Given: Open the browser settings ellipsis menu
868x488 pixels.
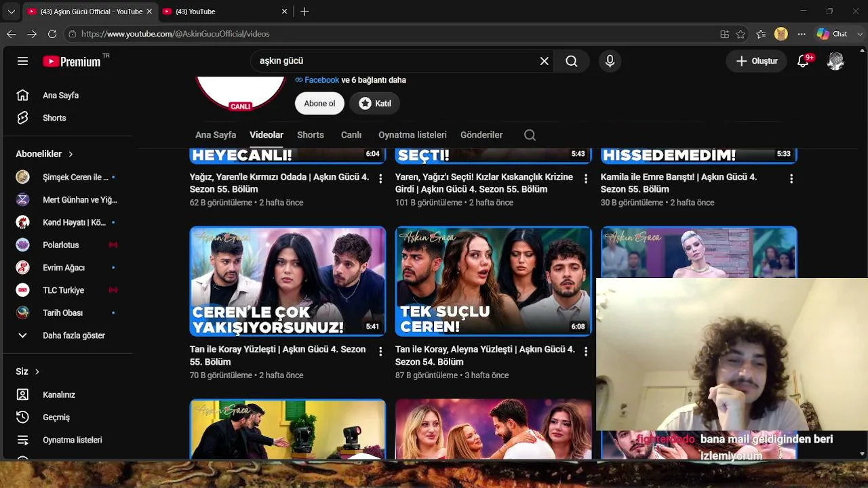Looking at the screenshot, I should coord(802,34).
